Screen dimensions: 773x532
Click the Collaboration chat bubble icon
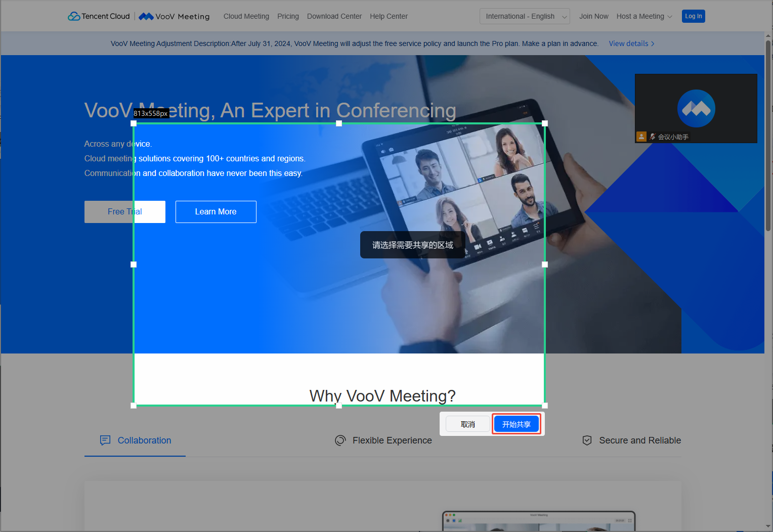click(105, 440)
